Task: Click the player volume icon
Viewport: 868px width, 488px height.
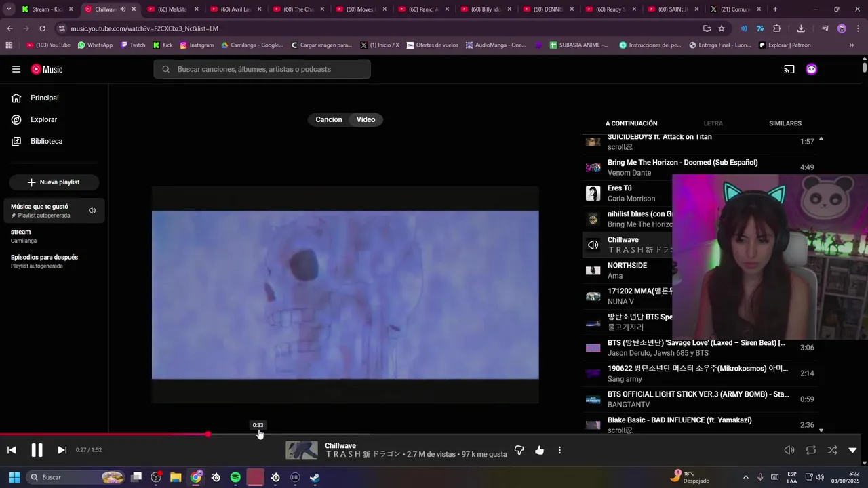Action: [789, 450]
